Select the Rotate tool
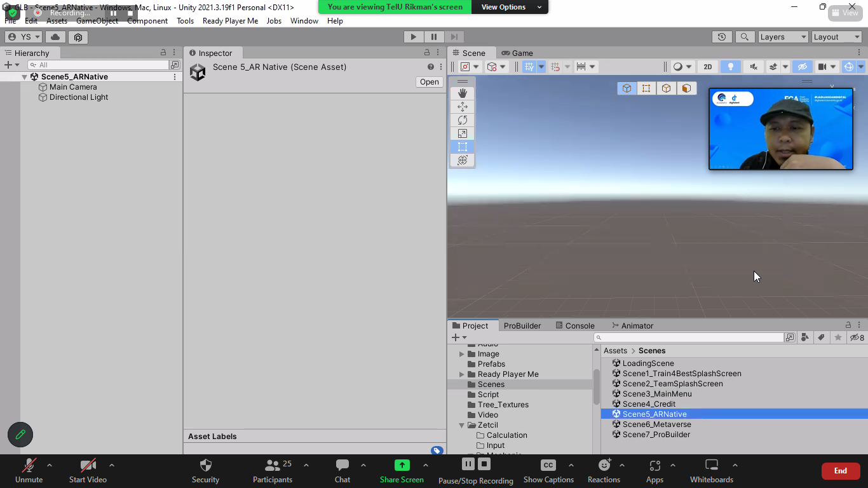The height and width of the screenshot is (488, 868). (462, 120)
